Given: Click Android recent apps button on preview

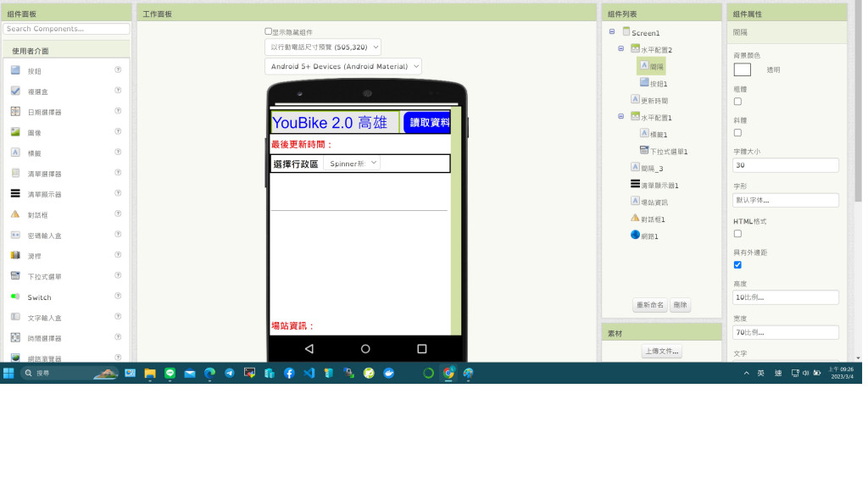Looking at the screenshot, I should (422, 348).
